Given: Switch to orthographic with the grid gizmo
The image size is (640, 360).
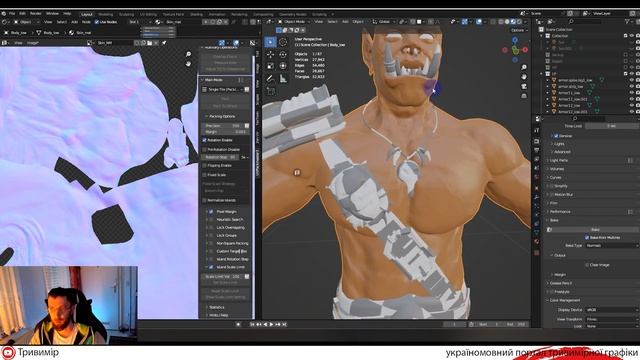Looking at the screenshot, I should (524, 96).
